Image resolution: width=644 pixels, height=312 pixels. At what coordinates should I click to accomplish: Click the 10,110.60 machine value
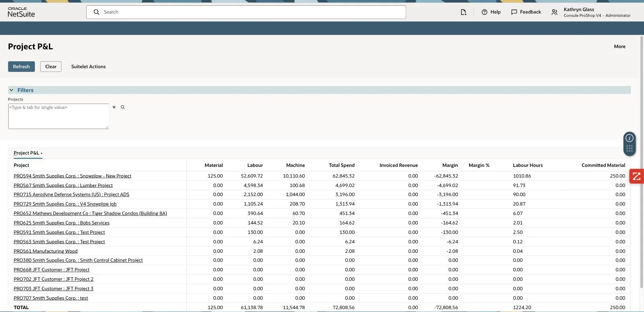294,176
